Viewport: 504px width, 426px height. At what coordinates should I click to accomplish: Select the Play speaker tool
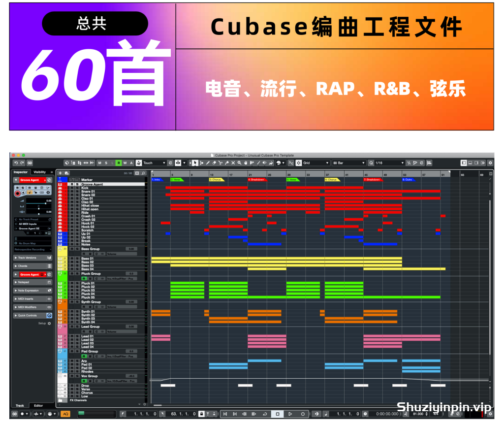pyautogui.click(x=264, y=163)
